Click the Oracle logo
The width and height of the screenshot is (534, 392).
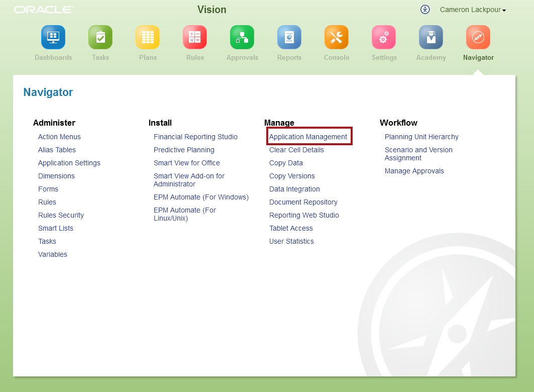(44, 10)
